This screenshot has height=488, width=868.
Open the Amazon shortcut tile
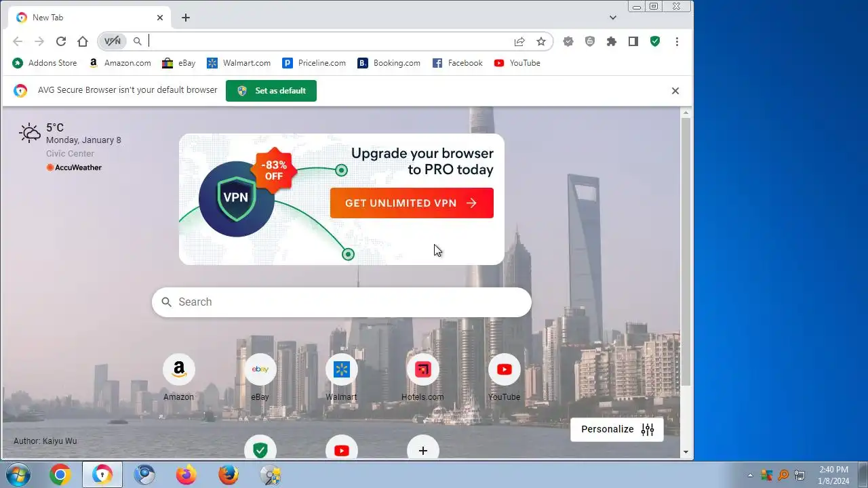(179, 378)
